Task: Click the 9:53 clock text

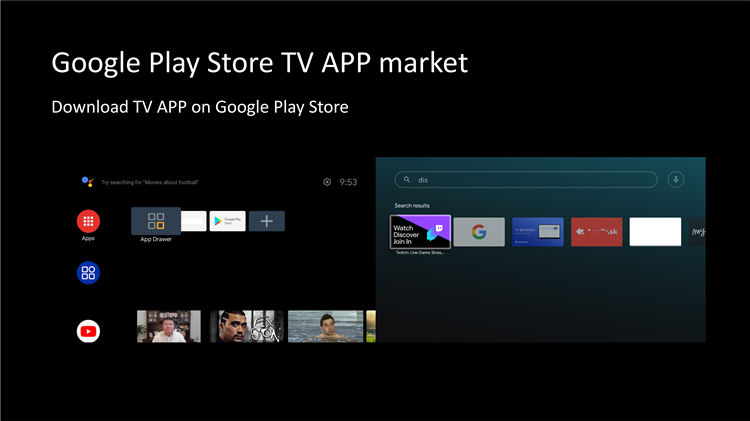Action: [348, 182]
